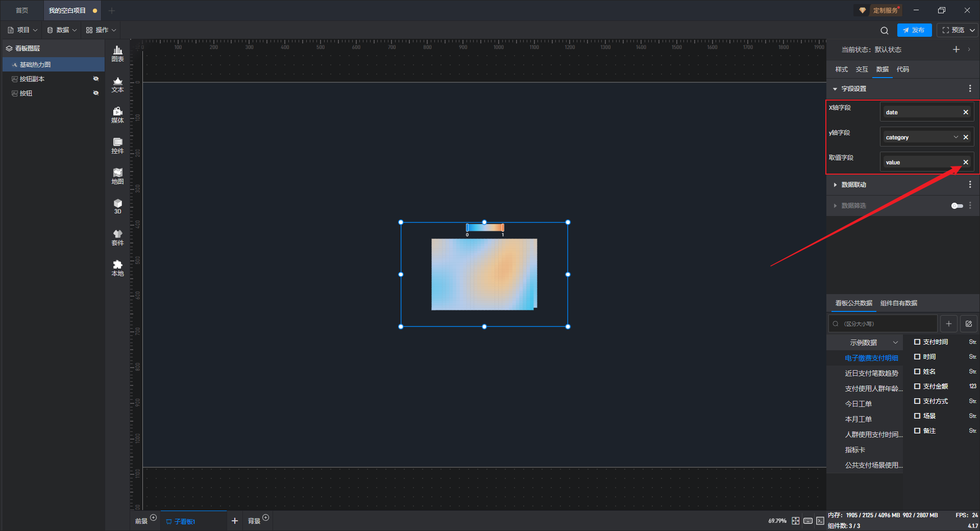Switch to the 样式 tab
Image resolution: width=980 pixels, height=531 pixels.
point(841,69)
